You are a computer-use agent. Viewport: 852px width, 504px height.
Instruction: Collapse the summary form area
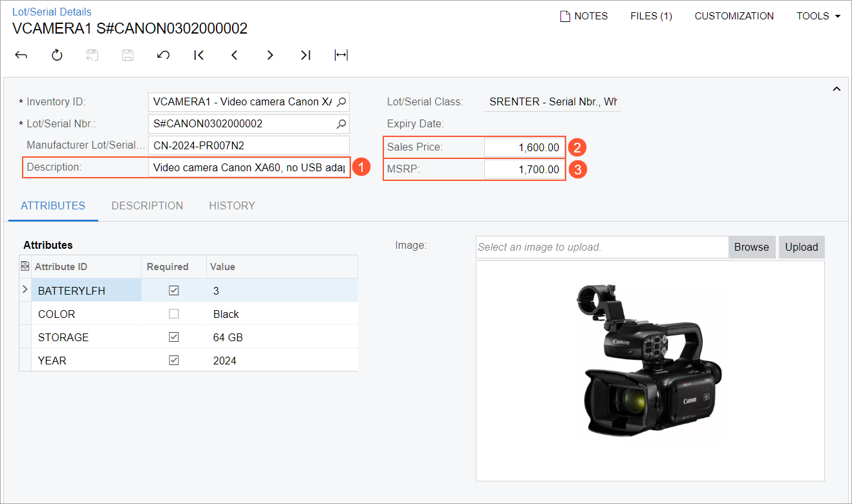(x=836, y=89)
